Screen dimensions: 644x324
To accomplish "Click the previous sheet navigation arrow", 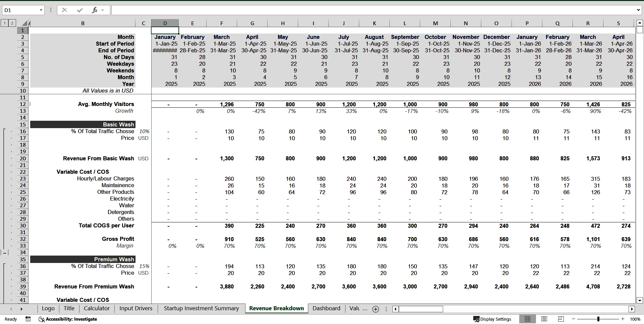I will tap(11, 309).
